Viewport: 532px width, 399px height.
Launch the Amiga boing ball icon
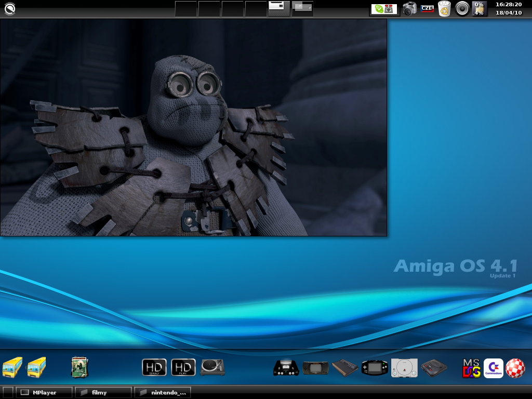point(515,368)
